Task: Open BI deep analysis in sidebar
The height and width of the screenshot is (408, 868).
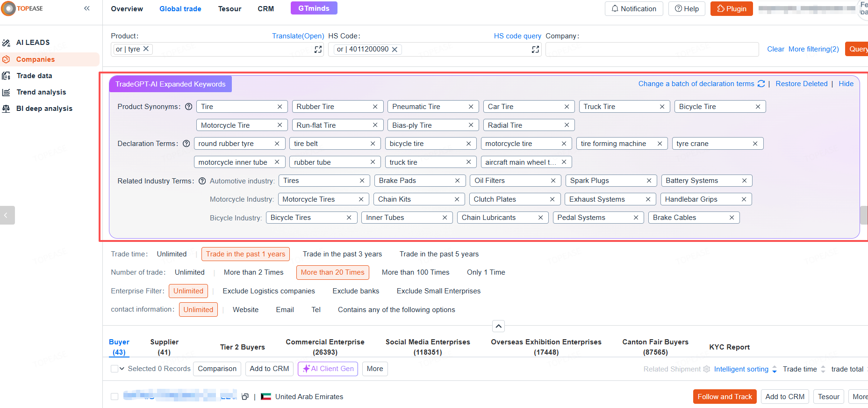Action: click(x=44, y=109)
